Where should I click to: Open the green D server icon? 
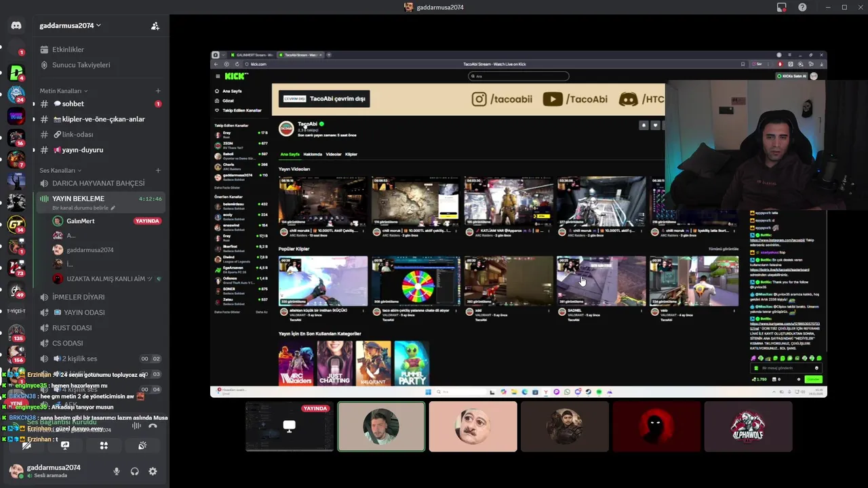click(x=16, y=73)
